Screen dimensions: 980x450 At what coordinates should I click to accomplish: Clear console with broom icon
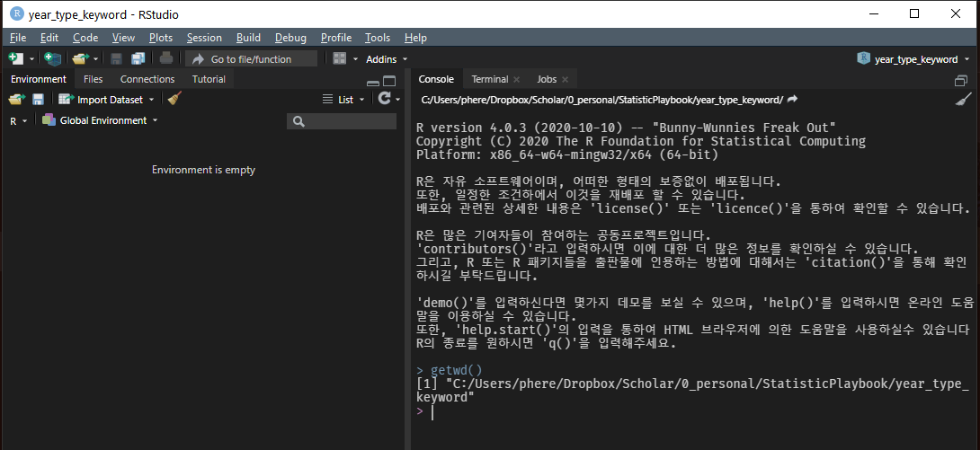964,100
